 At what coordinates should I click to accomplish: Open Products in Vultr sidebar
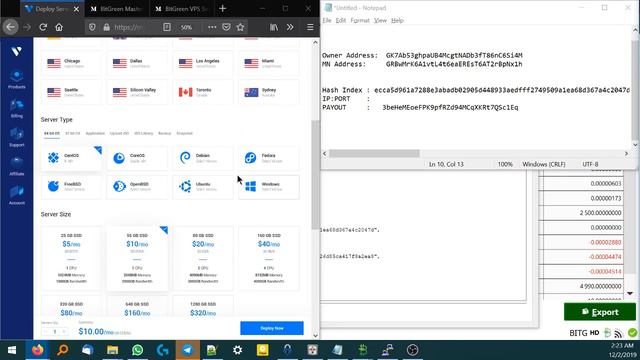pos(17,80)
